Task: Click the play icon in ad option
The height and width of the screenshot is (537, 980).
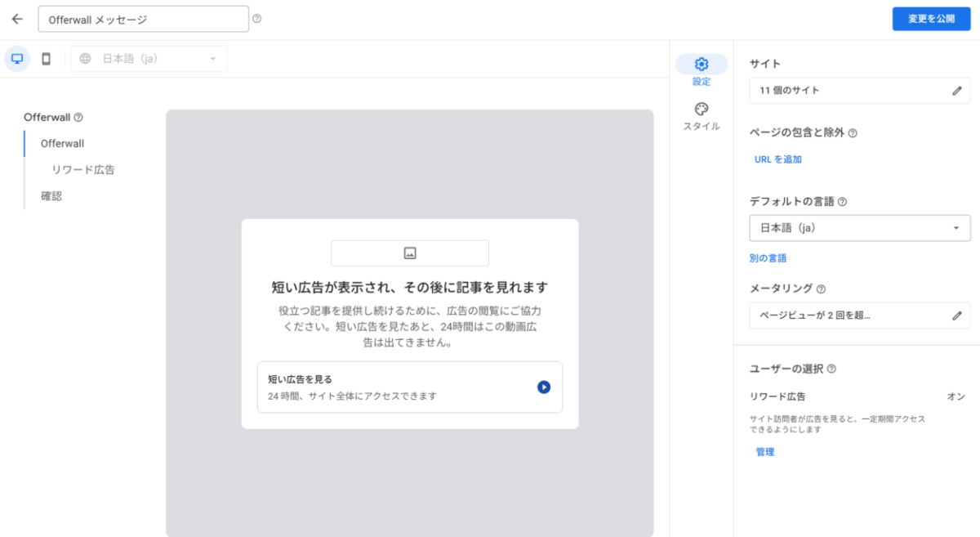Action: (x=544, y=387)
